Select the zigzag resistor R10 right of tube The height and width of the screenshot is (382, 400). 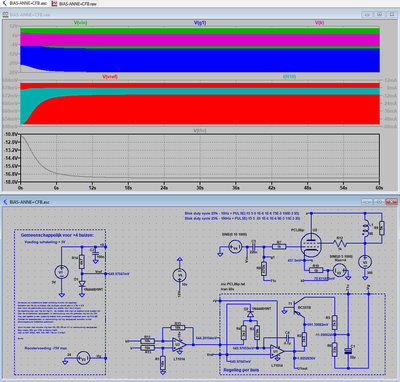tap(340, 244)
